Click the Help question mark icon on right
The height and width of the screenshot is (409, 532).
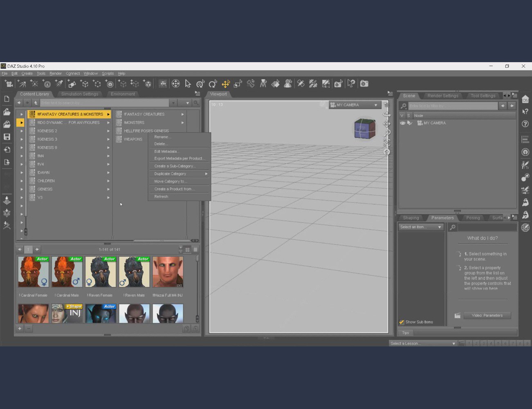(525, 124)
